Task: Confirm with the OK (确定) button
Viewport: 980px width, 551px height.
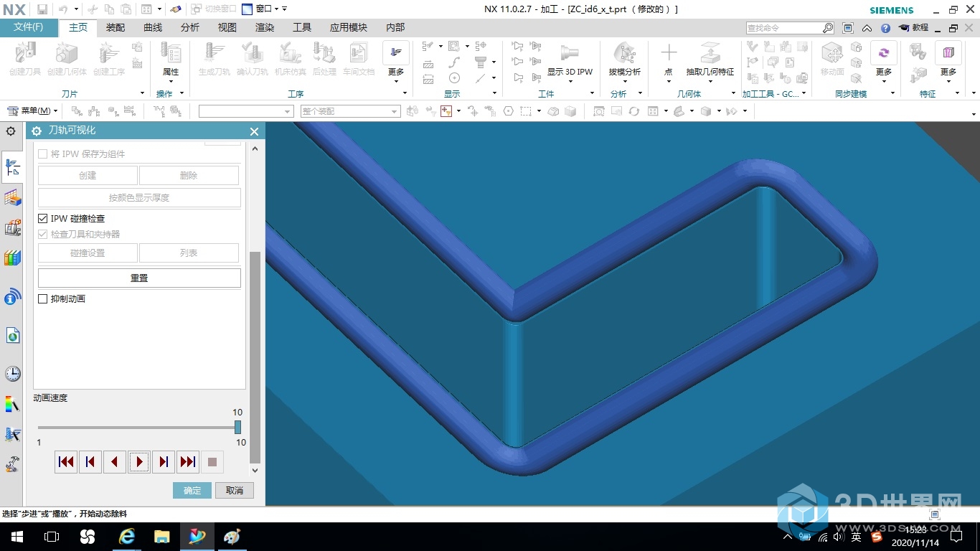Action: 192,490
